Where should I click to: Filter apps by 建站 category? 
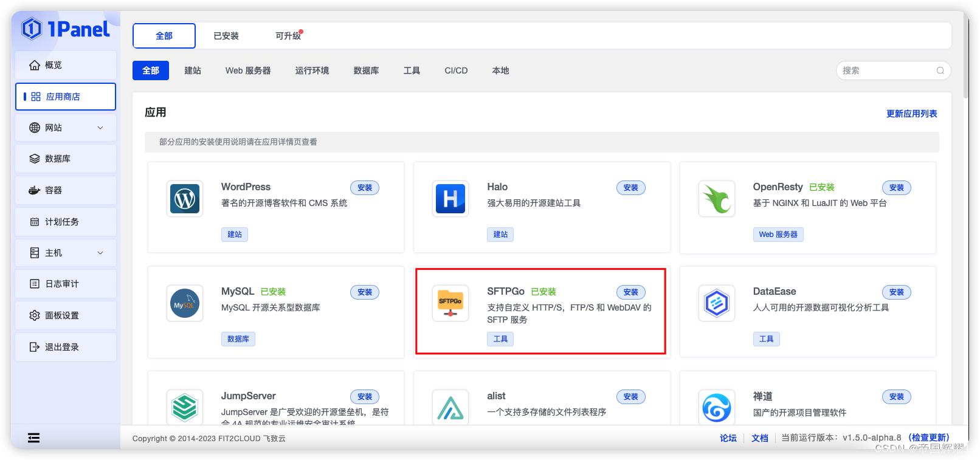193,70
